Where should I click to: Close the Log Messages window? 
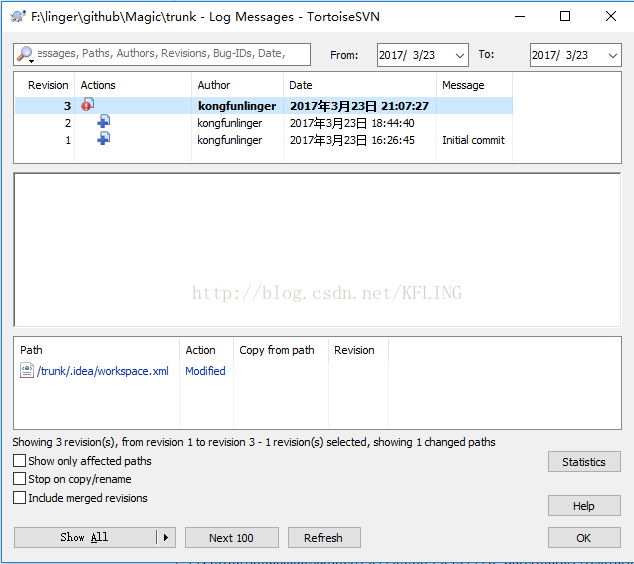611,16
